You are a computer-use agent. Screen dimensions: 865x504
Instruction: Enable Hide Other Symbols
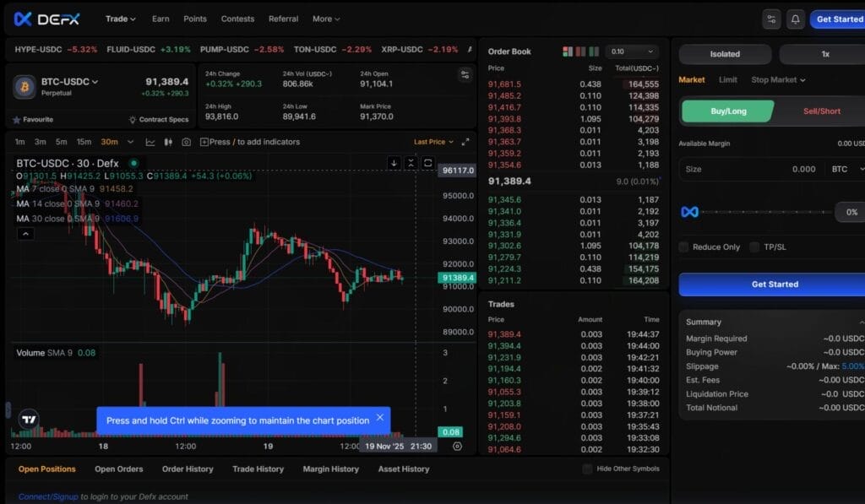[586, 469]
